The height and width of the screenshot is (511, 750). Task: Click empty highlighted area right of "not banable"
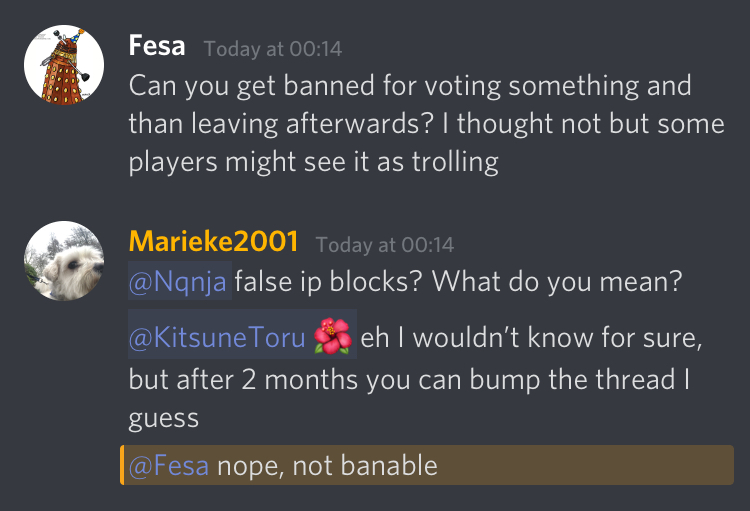point(585,465)
